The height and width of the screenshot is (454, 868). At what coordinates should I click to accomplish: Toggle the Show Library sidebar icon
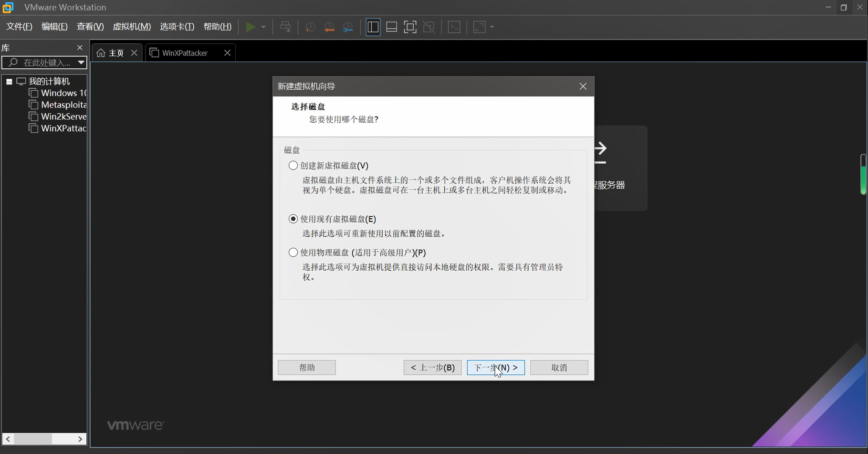[373, 27]
